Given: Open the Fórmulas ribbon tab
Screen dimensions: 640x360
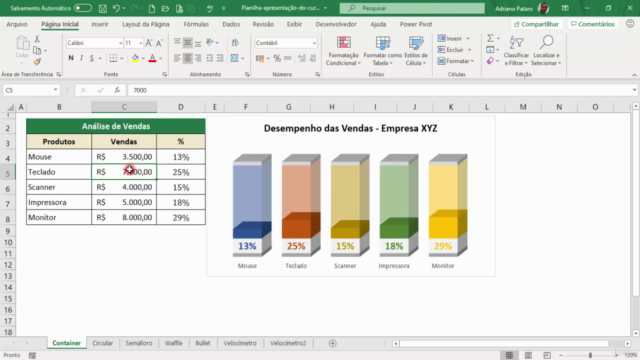Looking at the screenshot, I should click(x=196, y=24).
